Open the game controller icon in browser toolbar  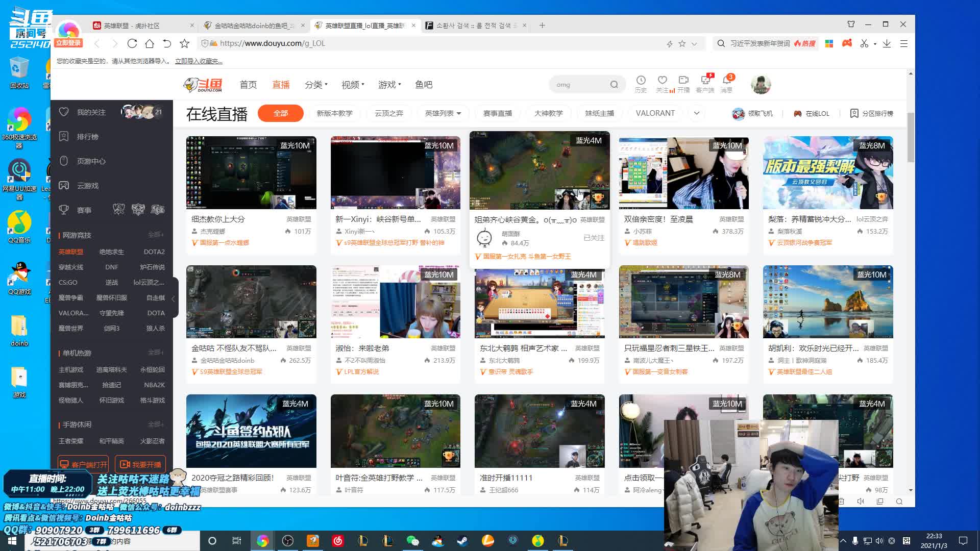pos(847,43)
